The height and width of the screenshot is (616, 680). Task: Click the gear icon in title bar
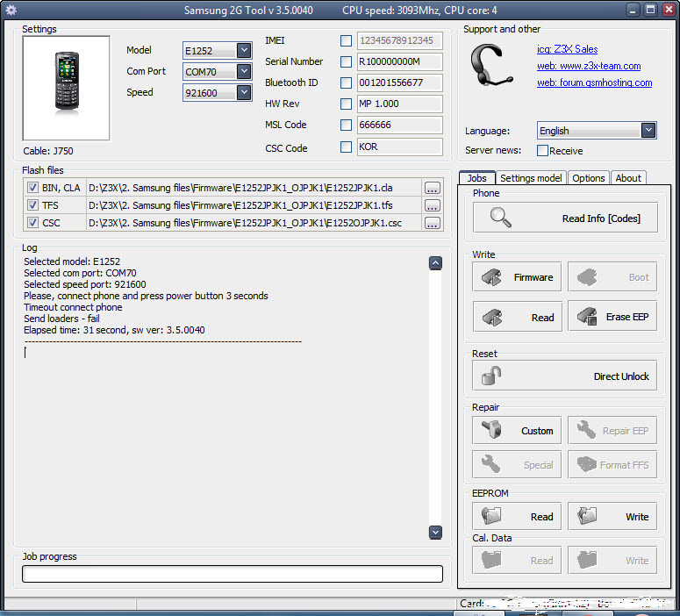click(11, 10)
